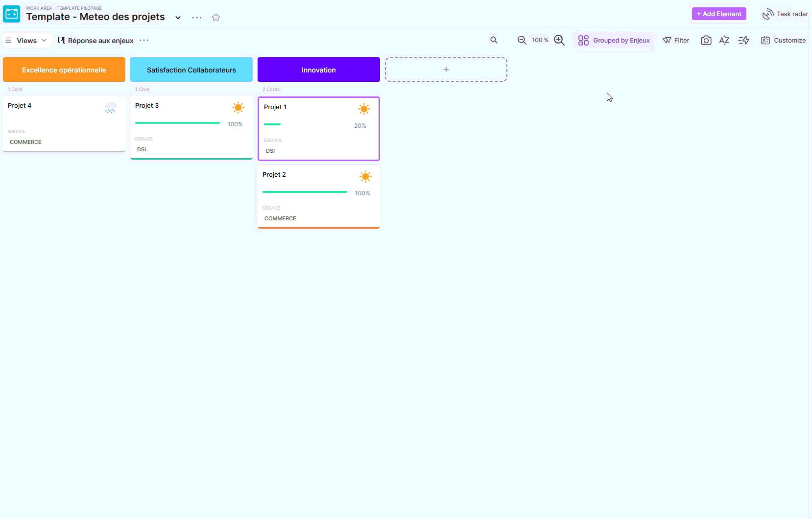
Task: Click the Customize button
Action: (783, 40)
